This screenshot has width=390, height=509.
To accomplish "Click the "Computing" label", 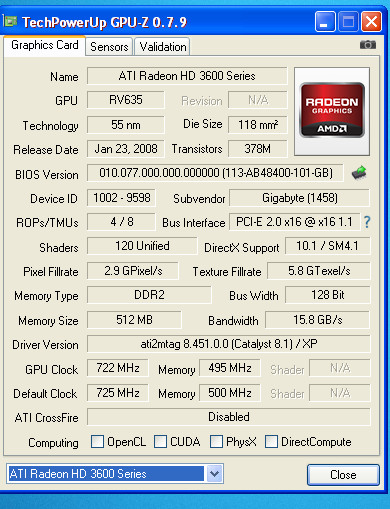I will (x=53, y=443).
